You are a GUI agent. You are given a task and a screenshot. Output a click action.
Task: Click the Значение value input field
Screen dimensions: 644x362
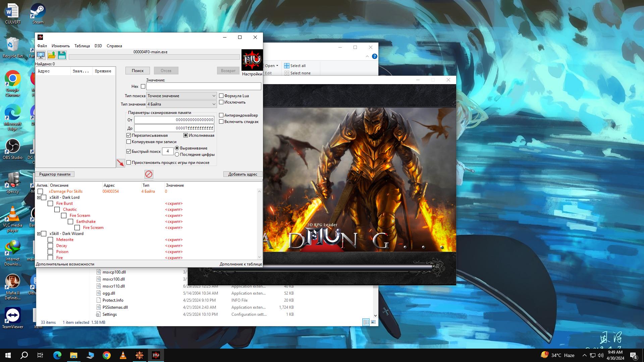tap(204, 86)
